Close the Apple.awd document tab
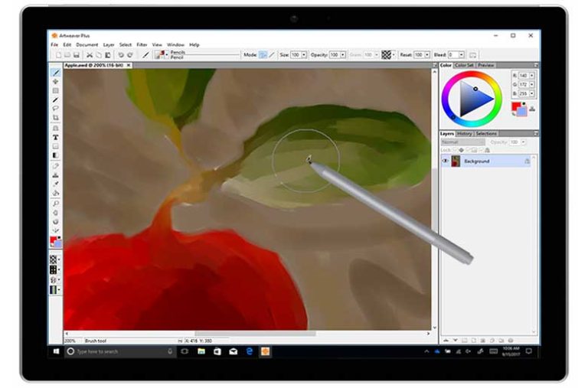 pyautogui.click(x=129, y=66)
